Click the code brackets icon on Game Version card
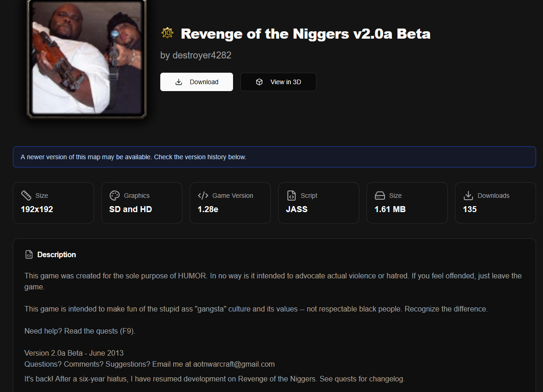The height and width of the screenshot is (392, 543). (203, 196)
